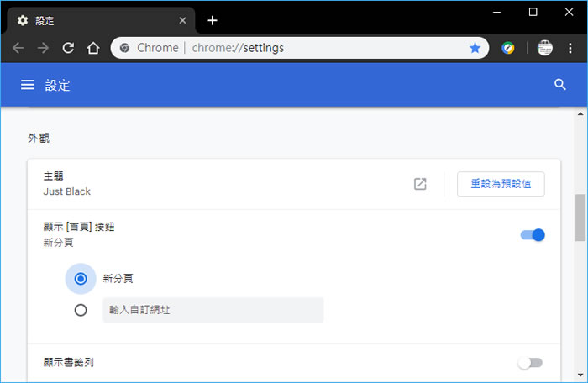
Task: Maximize the Chrome window
Action: point(533,12)
